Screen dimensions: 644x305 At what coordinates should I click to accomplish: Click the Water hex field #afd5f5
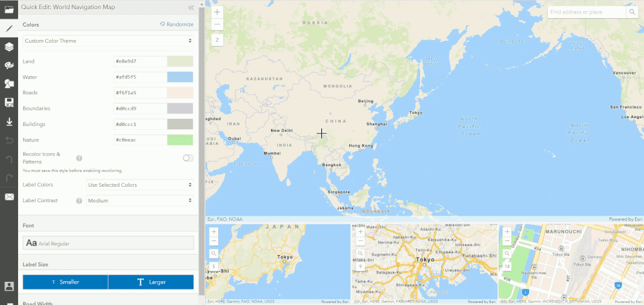[141, 77]
